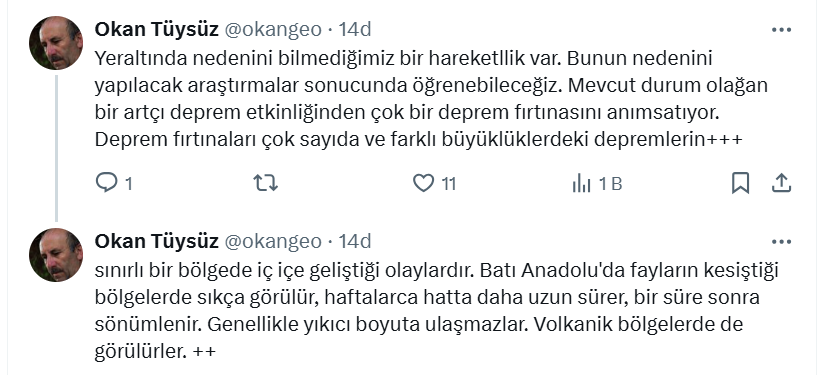
Task: Click the 1 B views count
Action: (610, 184)
